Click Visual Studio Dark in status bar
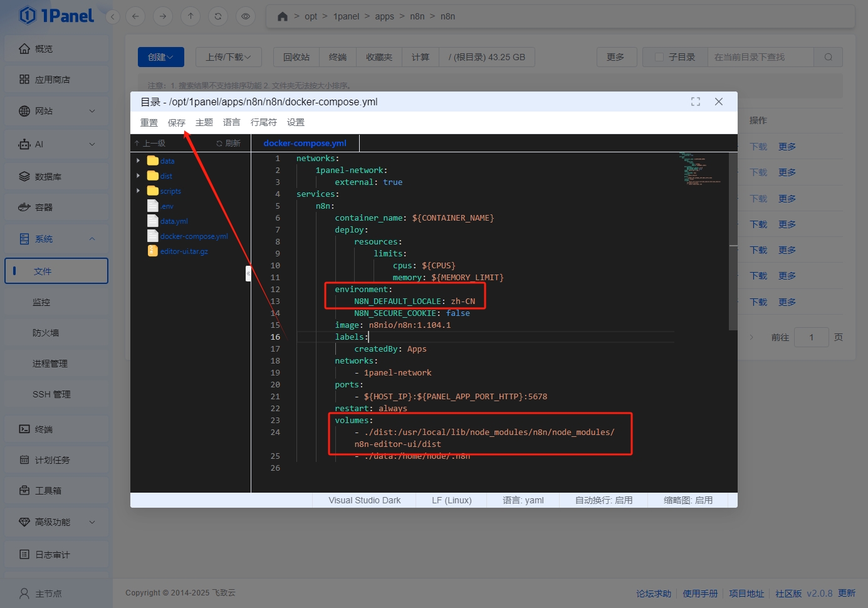The width and height of the screenshot is (868, 608). point(365,500)
